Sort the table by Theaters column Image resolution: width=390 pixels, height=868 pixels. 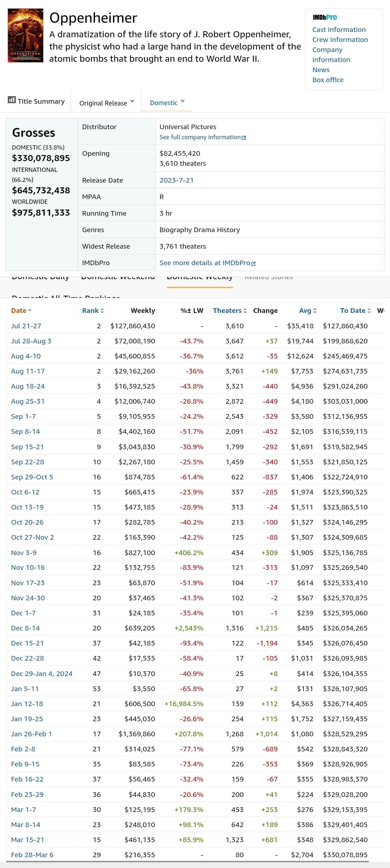(230, 311)
